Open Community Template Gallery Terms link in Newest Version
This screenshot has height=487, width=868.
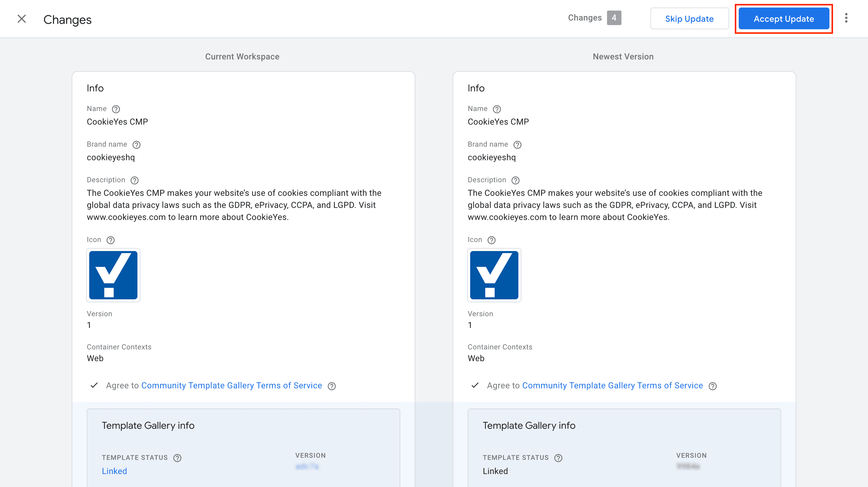tap(613, 386)
